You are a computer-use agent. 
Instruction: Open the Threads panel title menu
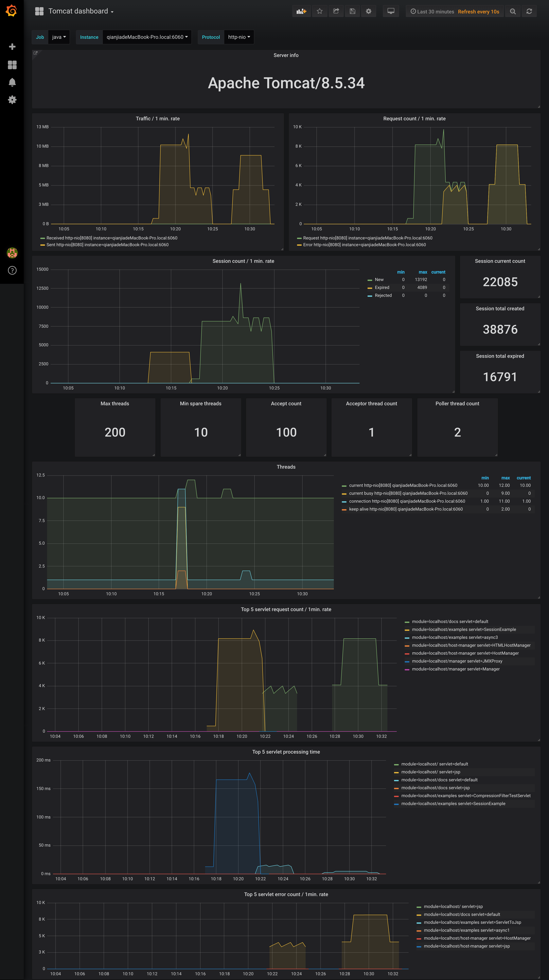(x=286, y=467)
